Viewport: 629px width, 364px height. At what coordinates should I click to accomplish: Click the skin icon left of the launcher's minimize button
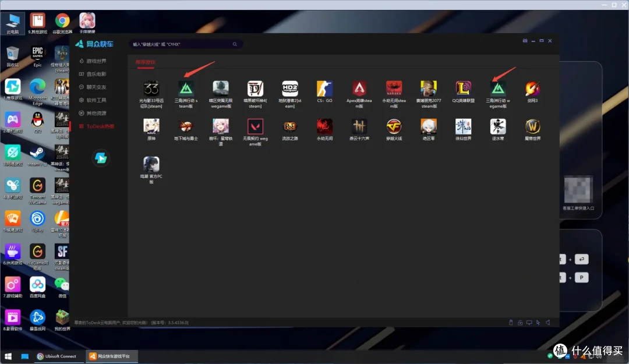pos(525,41)
